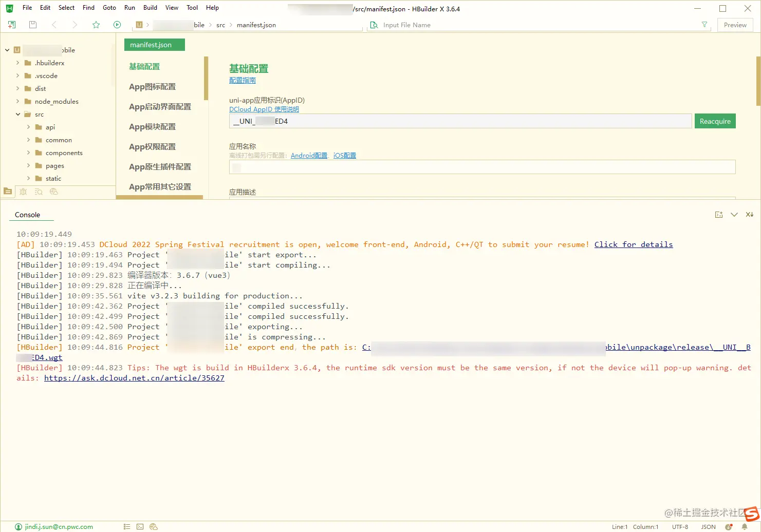Open the 配置指南 link

coord(243,80)
